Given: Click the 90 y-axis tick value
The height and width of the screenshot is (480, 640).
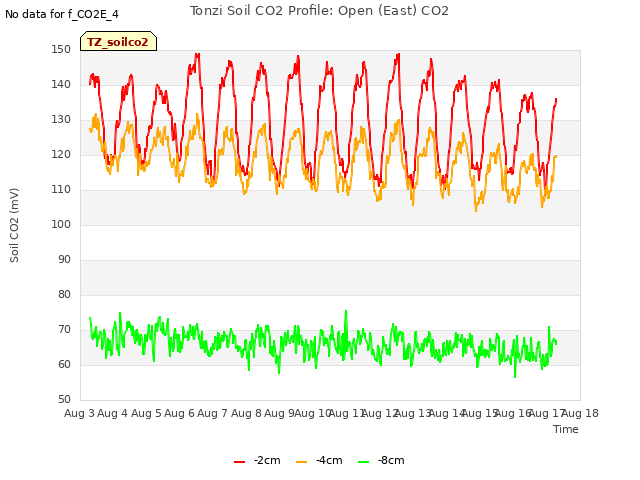Looking at the screenshot, I should click(x=64, y=260).
